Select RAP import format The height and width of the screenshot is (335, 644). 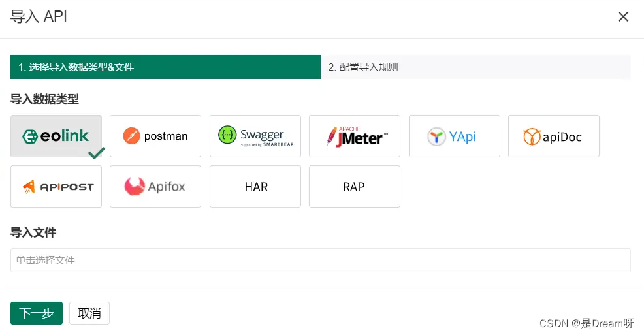(x=355, y=187)
